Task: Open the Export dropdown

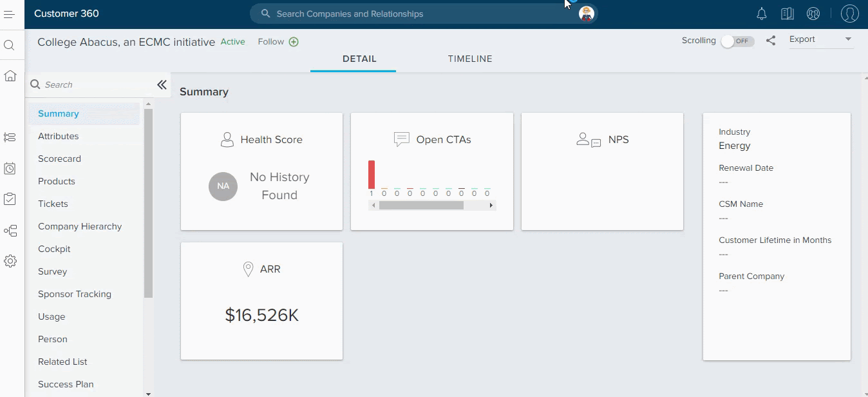Action: [821, 39]
